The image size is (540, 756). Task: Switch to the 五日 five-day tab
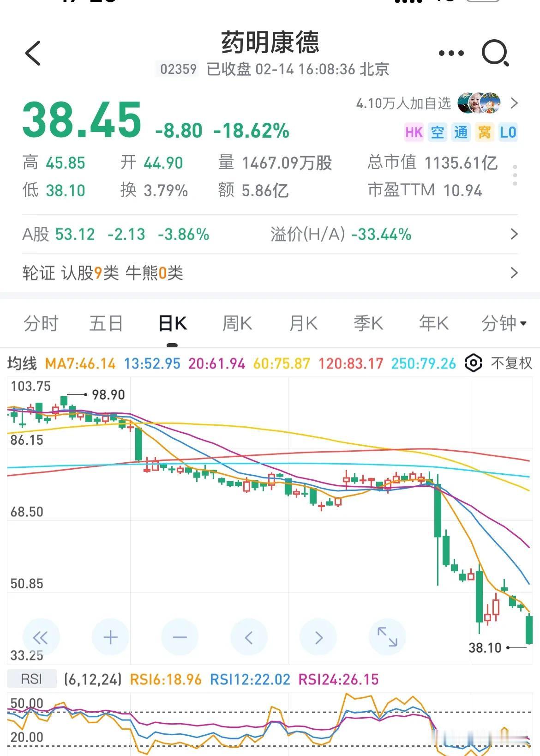coord(106,323)
